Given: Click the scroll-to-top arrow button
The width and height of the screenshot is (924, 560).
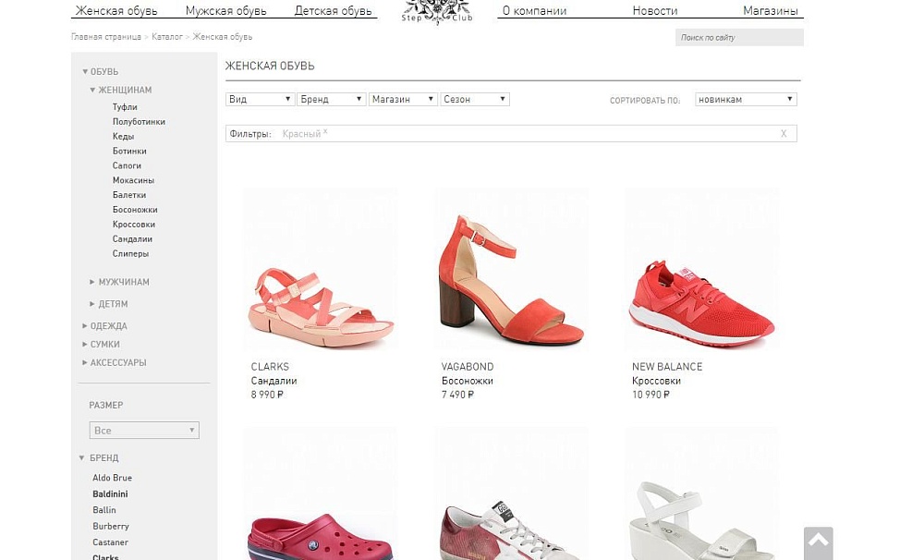Looking at the screenshot, I should click(818, 543).
